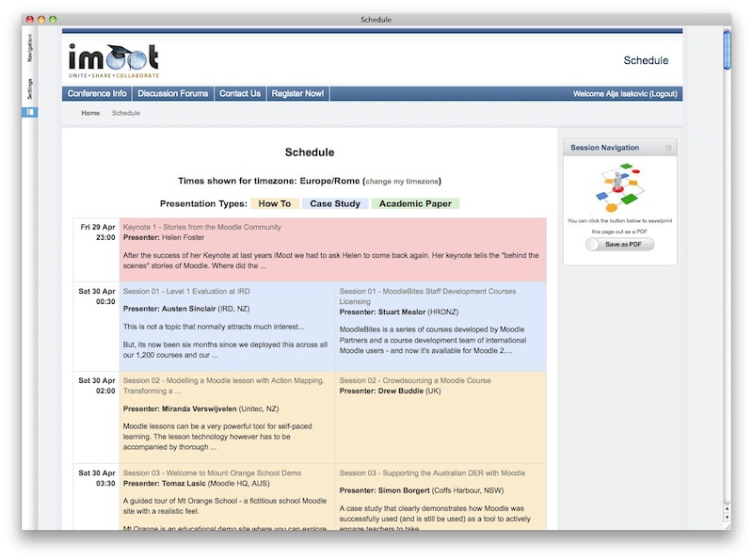Open the Conference Info menu
This screenshot has height=560, width=753.
(x=97, y=94)
